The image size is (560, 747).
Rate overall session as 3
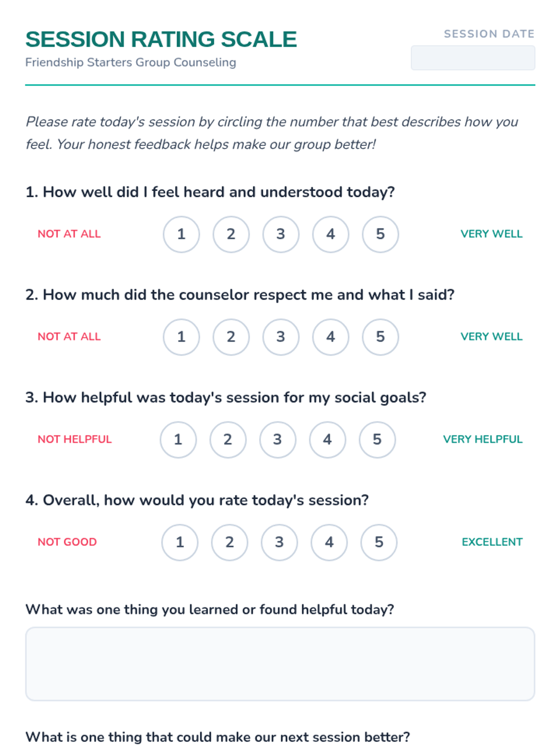pyautogui.click(x=279, y=542)
